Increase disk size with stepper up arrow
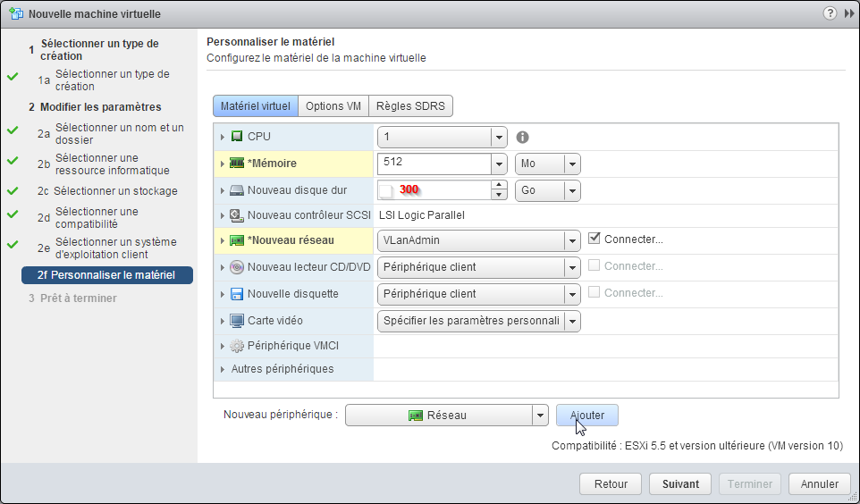Viewport: 860px width, 504px height. coord(499,185)
